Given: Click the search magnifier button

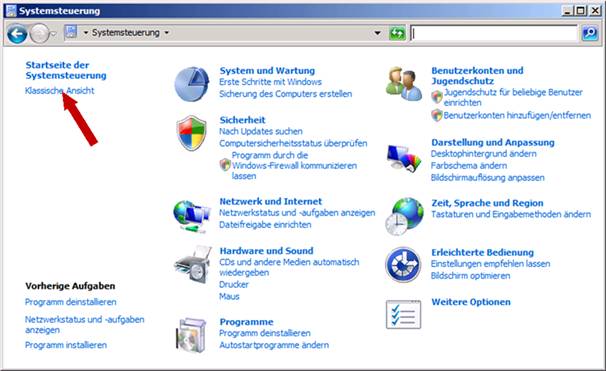Looking at the screenshot, I should (x=590, y=33).
